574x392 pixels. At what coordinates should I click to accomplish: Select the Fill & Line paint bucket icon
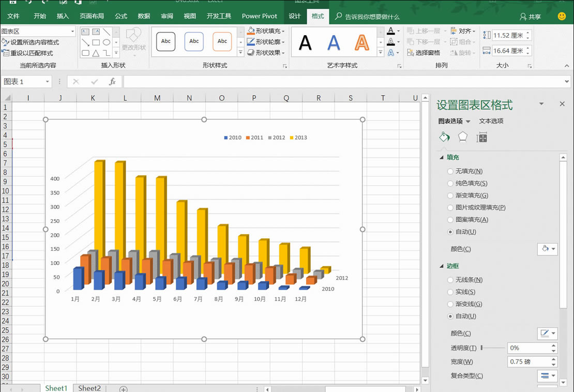pyautogui.click(x=444, y=137)
